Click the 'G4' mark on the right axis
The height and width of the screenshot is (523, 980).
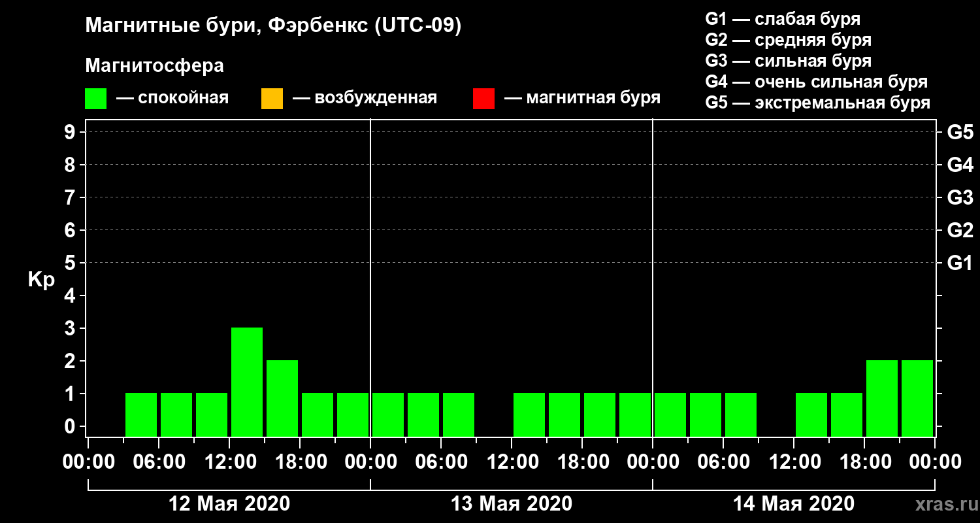click(x=960, y=165)
